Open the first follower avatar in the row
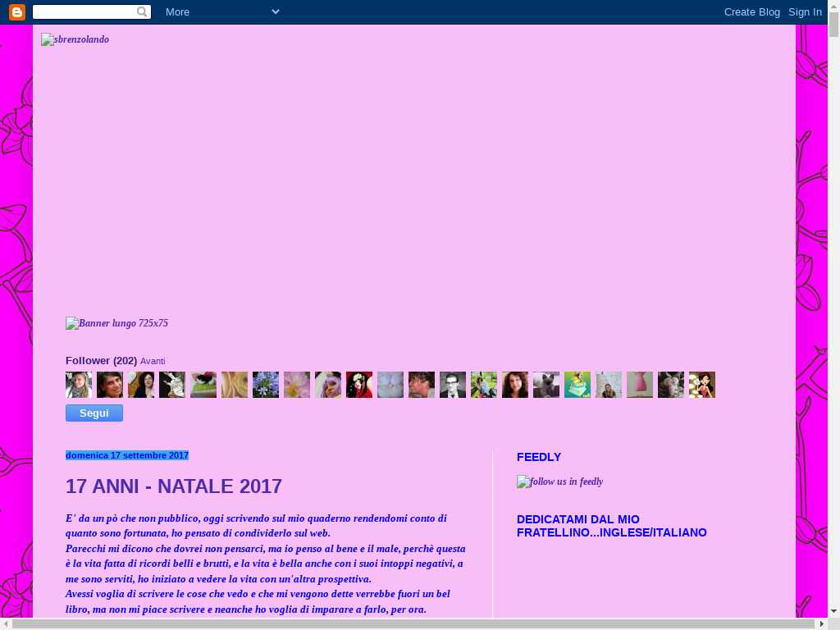Viewport: 840px width, 630px height. pos(79,385)
